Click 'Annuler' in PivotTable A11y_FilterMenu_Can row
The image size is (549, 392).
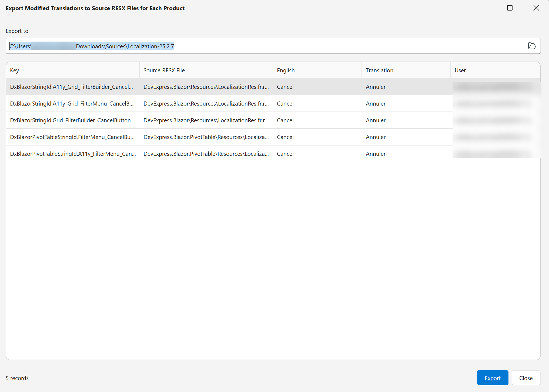click(x=406, y=154)
